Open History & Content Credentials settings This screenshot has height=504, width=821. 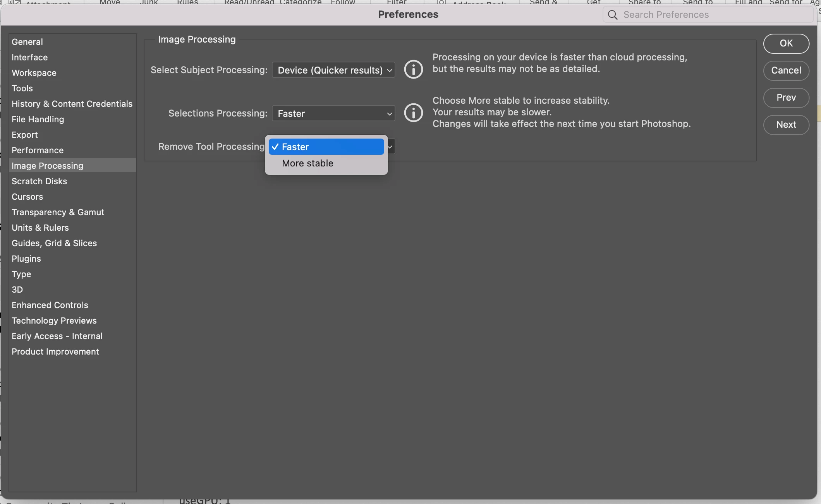(x=72, y=104)
